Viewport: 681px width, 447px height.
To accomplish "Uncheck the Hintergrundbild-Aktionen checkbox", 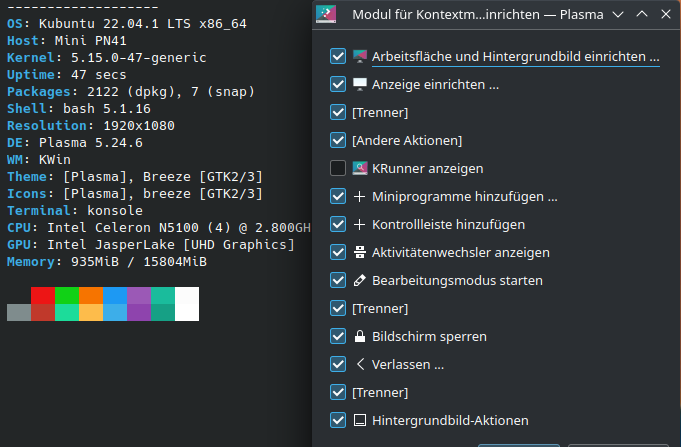I will (338, 420).
